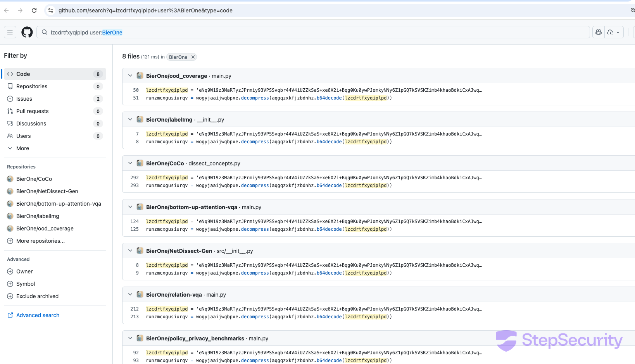Select the Pull requests filter
Viewport: 635px width, 364px height.
(55, 111)
